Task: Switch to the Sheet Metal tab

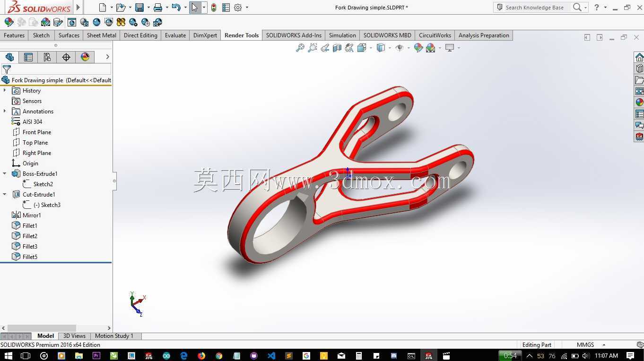Action: click(101, 35)
